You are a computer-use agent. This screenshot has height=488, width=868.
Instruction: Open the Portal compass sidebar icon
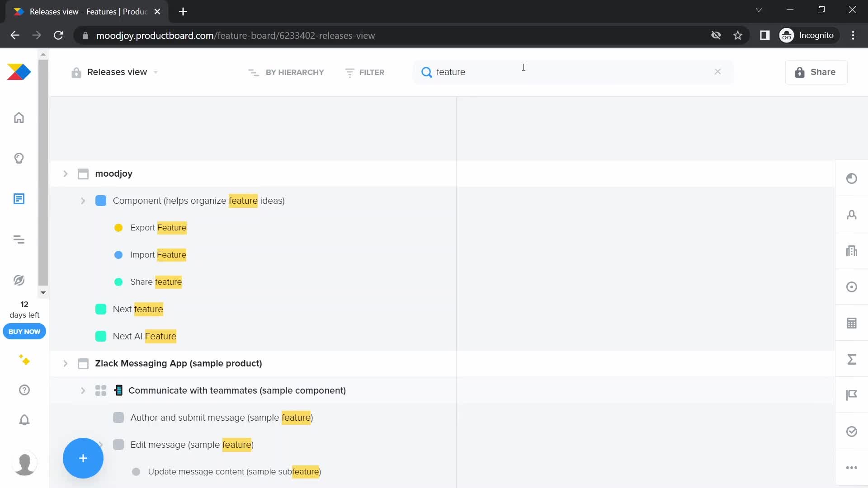coord(19,280)
